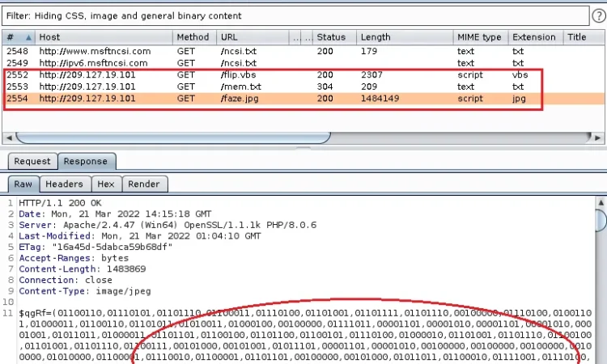This screenshot has width=607, height=364.
Task: Click the Content-Type image/jpeg line
Action: [x=85, y=291]
